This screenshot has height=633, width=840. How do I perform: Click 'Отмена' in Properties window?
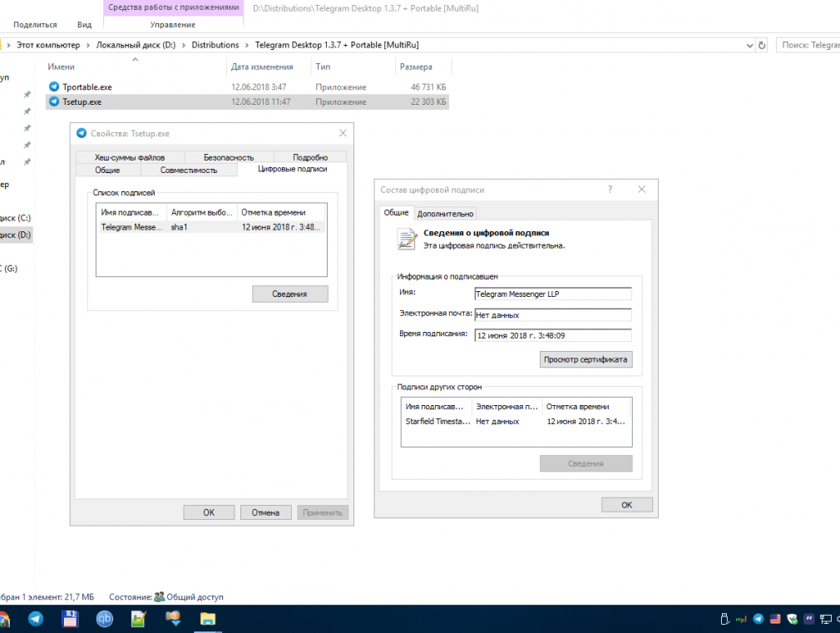[265, 512]
